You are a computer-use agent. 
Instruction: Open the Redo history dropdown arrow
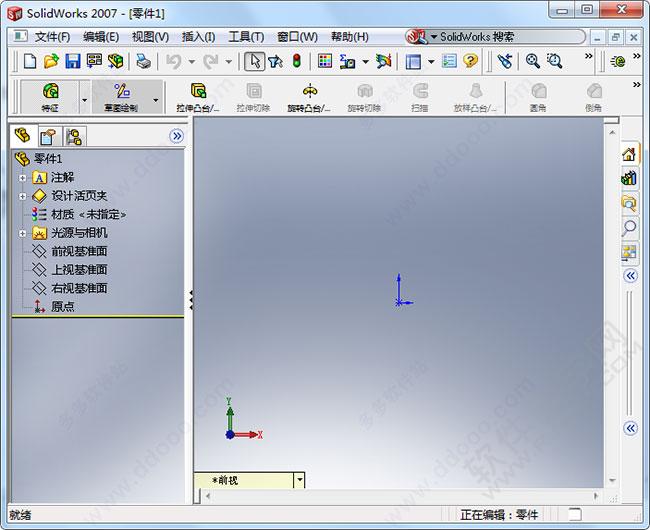pyautogui.click(x=229, y=62)
